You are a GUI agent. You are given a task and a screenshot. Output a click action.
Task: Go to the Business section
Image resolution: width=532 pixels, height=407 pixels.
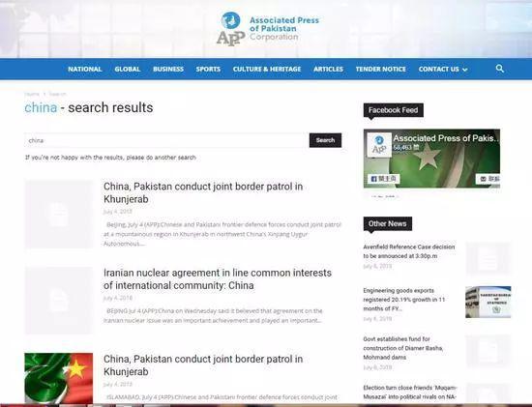point(168,69)
